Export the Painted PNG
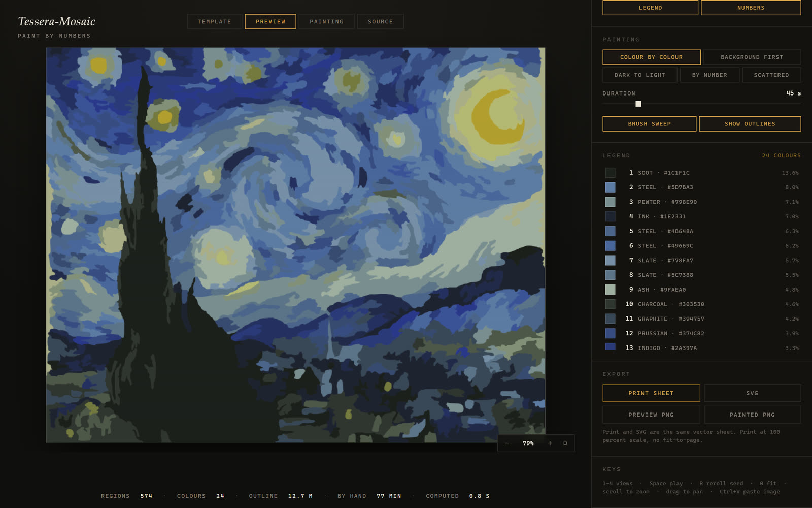This screenshot has height=508, width=812. click(752, 415)
